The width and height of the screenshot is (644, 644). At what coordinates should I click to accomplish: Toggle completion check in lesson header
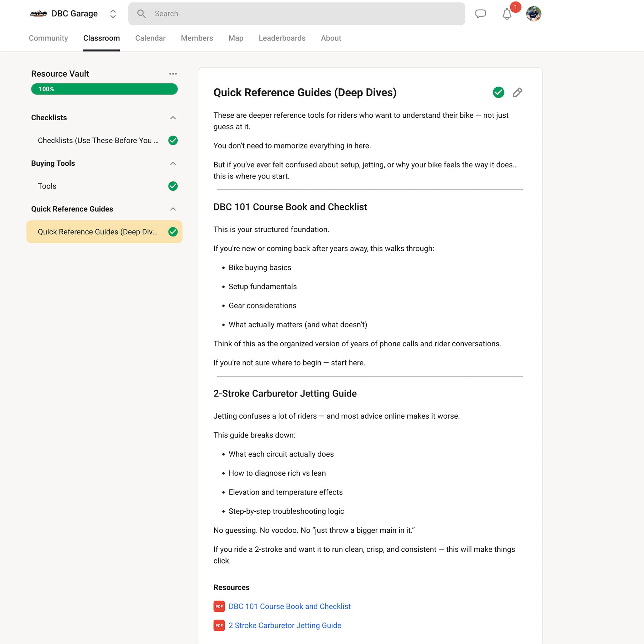click(x=498, y=93)
